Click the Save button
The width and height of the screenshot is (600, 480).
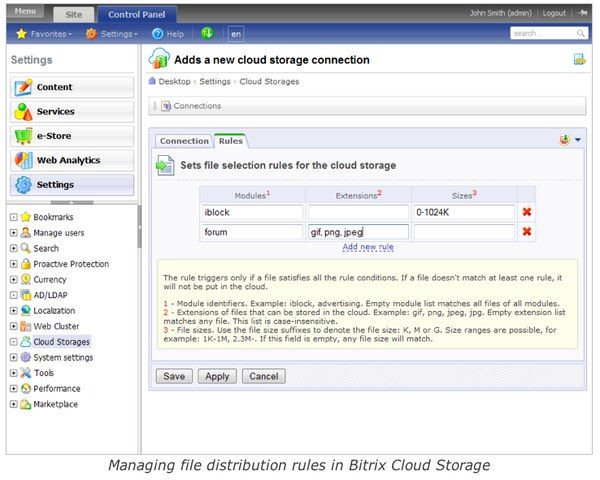pos(174,376)
